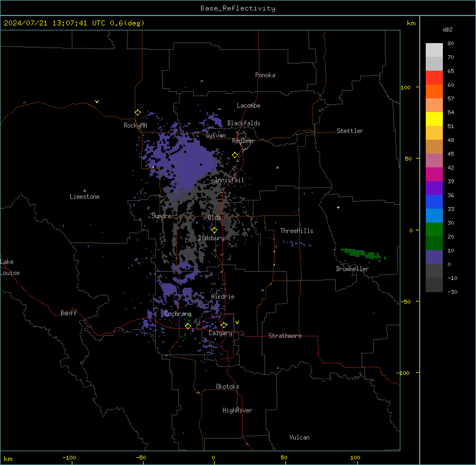Screen dimensions: 476x465
Task: Click the yellow V marker northwest of RockyMH
Action: click(x=97, y=102)
